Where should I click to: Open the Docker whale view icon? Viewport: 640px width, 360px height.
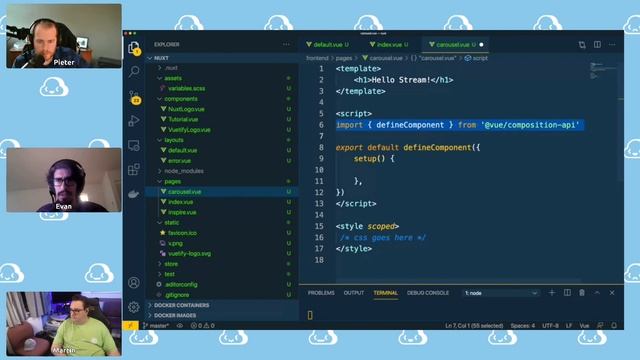(x=134, y=194)
